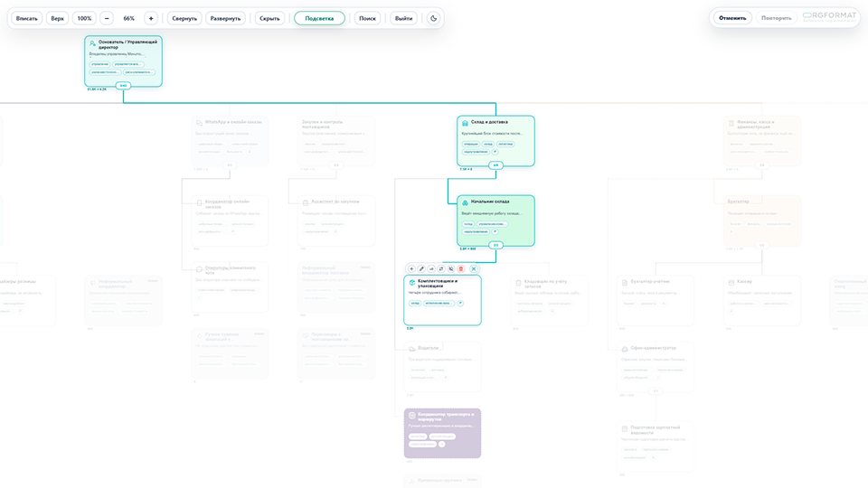The height and width of the screenshot is (488, 868).
Task: Click the Выйти exit button
Action: [403, 18]
